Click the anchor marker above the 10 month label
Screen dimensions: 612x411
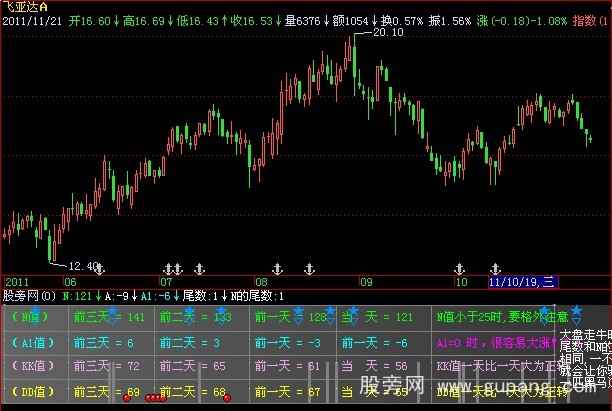point(459,269)
